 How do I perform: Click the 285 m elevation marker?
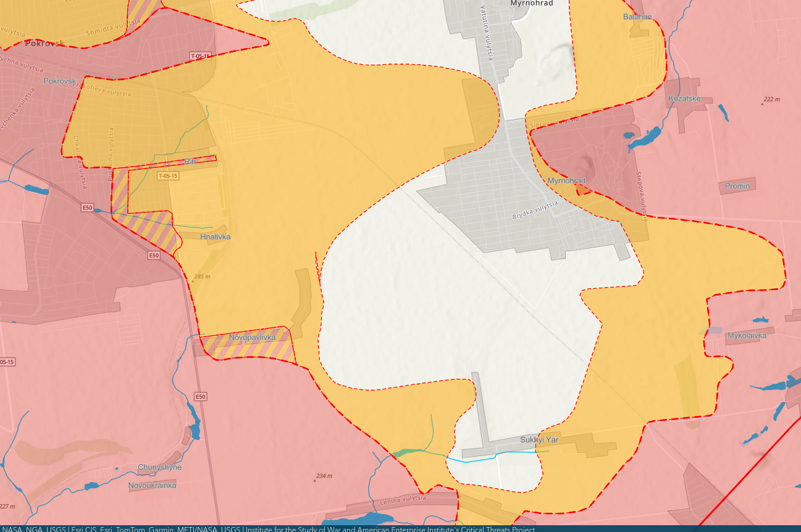(200, 277)
